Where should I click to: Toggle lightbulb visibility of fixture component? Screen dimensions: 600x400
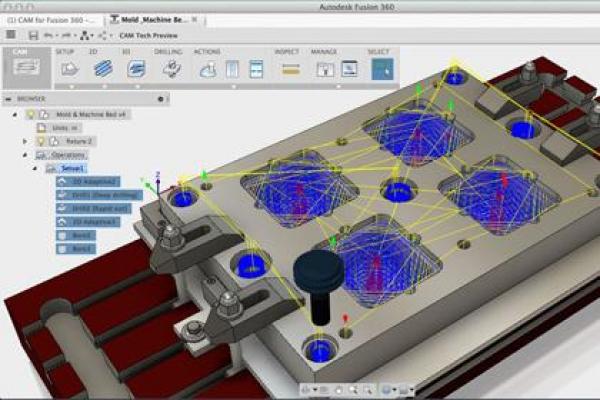42,142
